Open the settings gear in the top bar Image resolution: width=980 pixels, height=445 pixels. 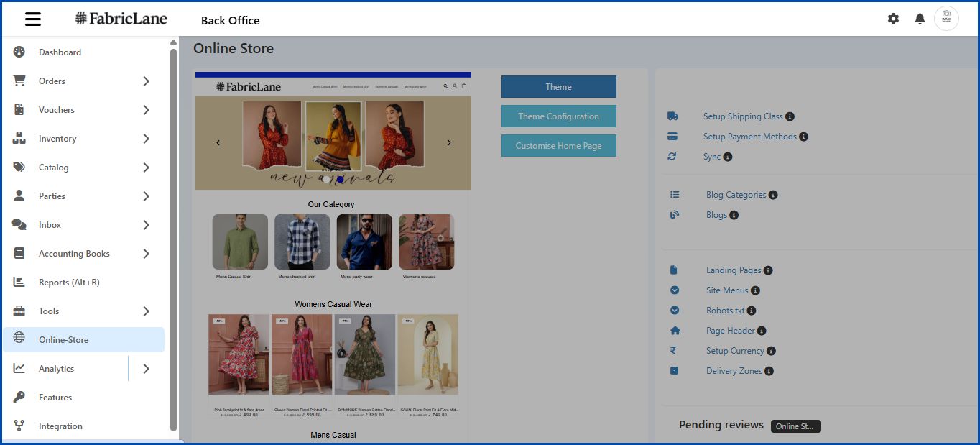pos(893,19)
